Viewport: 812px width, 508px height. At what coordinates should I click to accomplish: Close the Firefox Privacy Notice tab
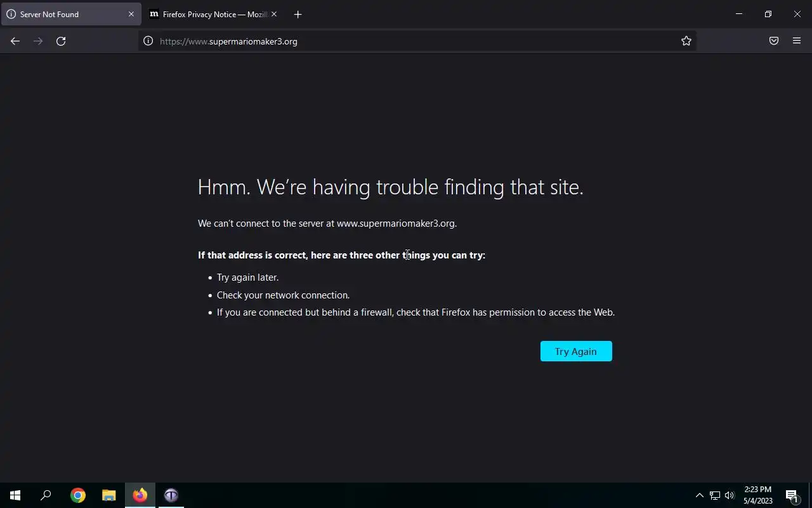(x=274, y=14)
